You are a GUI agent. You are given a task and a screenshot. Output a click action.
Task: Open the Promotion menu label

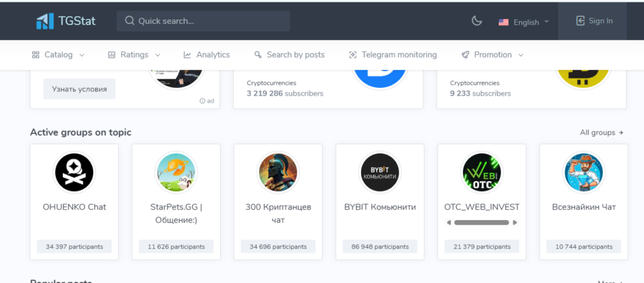coord(493,55)
